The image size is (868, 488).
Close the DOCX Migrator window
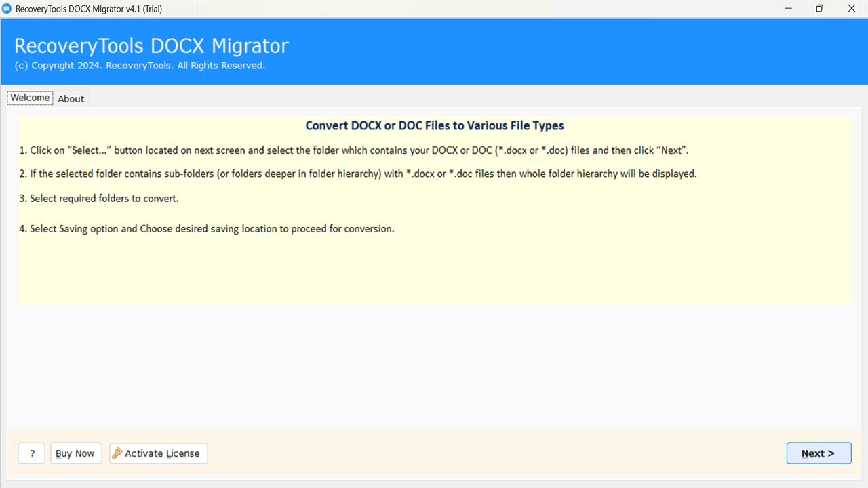[x=852, y=9]
